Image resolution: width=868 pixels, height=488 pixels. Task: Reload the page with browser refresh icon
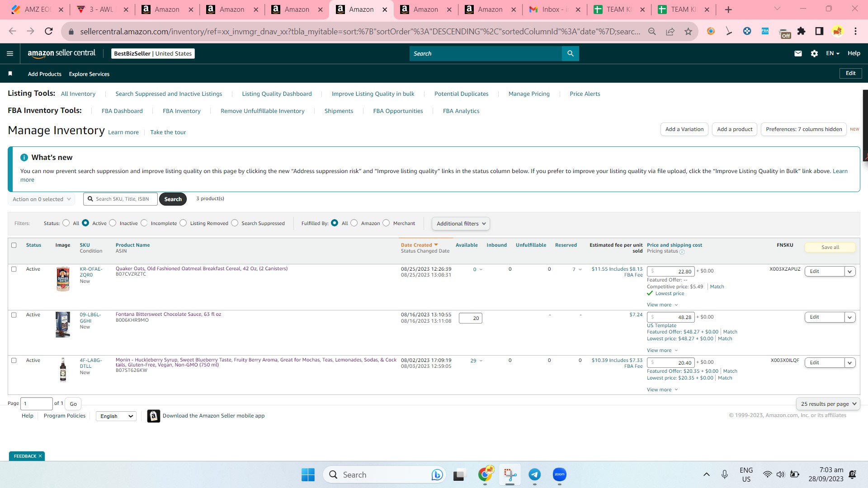coord(49,31)
